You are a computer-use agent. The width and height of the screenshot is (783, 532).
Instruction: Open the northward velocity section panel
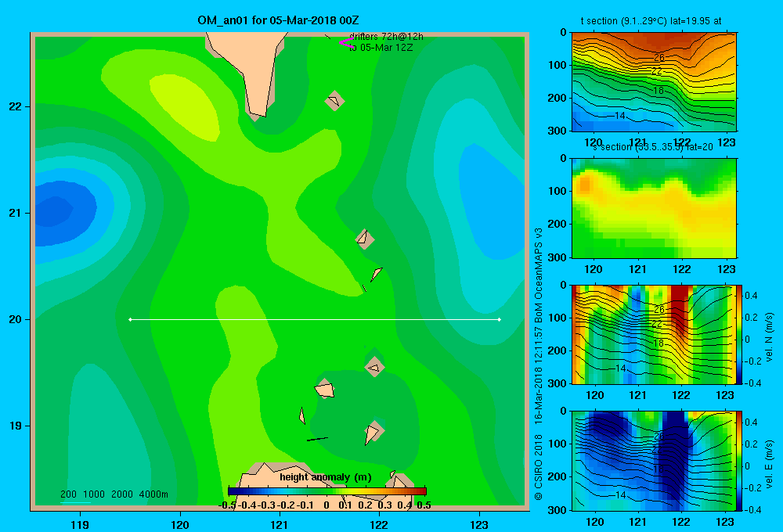point(654,334)
